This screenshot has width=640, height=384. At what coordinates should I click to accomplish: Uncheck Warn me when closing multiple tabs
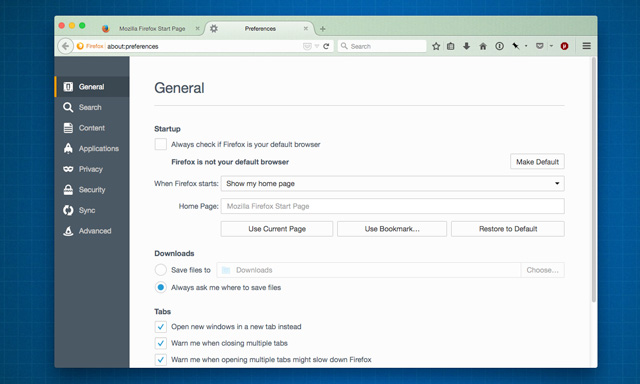point(161,343)
